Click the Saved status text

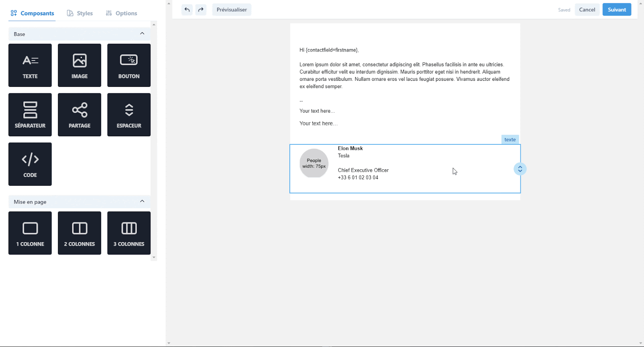[x=564, y=10]
